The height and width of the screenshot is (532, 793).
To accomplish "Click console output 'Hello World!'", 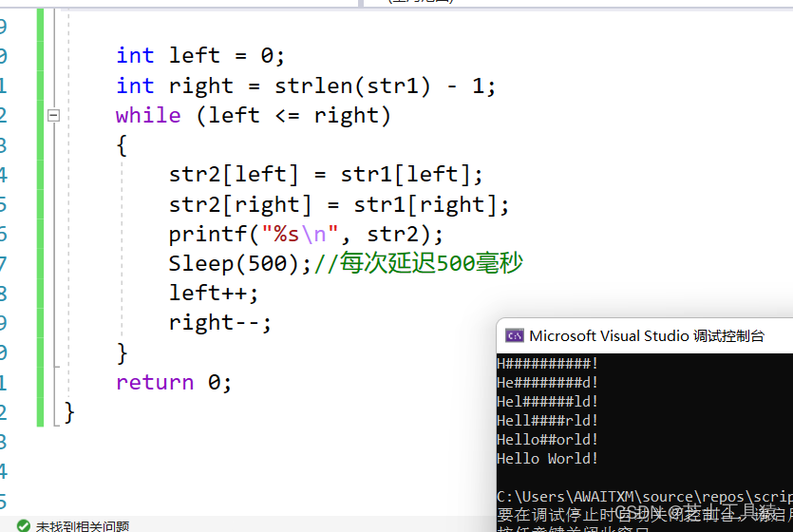I will tap(547, 459).
